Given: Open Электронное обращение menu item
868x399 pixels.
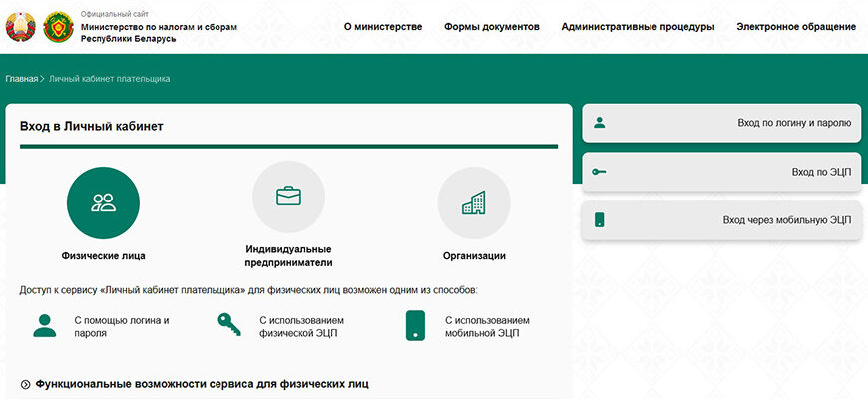Looking at the screenshot, I should point(796,27).
